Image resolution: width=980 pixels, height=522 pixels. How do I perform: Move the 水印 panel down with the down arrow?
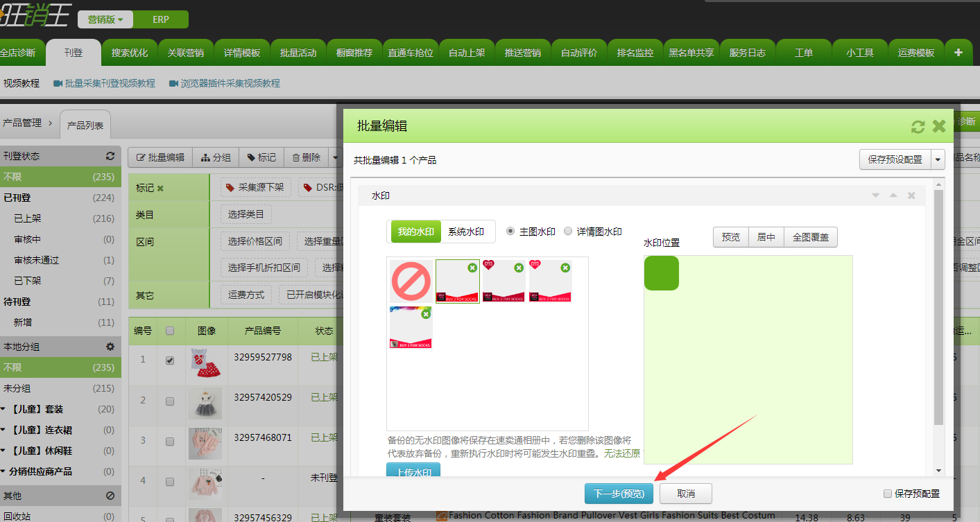[876, 196]
